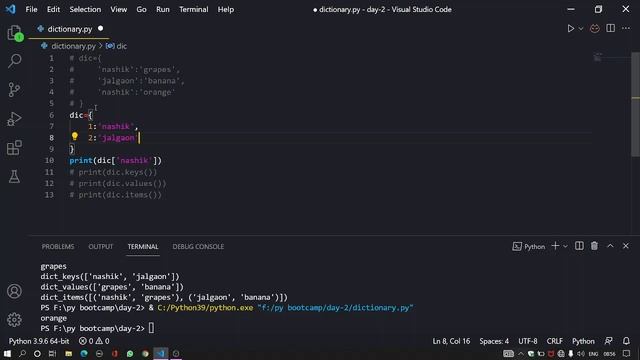Open the Go menu
The image size is (640, 360).
pos(141,9)
